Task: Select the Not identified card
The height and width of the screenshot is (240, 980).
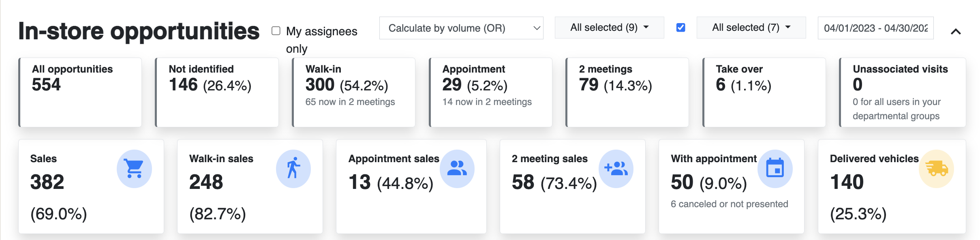Action: pos(217,92)
